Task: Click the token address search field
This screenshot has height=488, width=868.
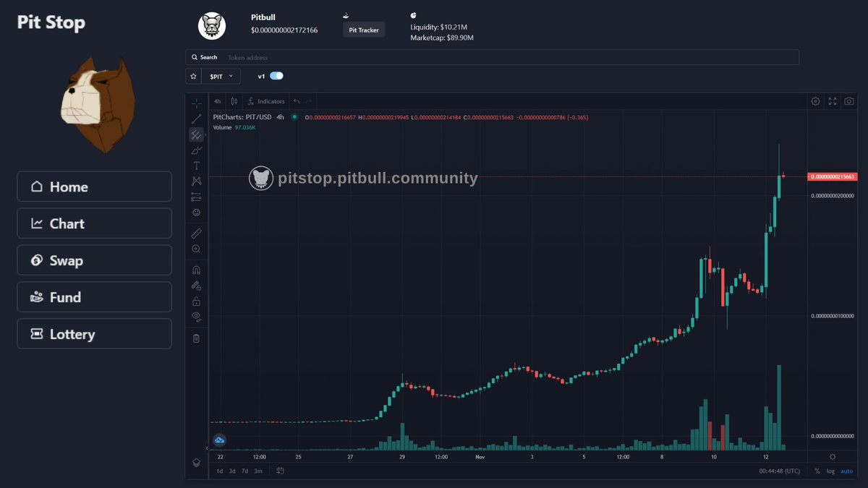Action: pyautogui.click(x=493, y=57)
